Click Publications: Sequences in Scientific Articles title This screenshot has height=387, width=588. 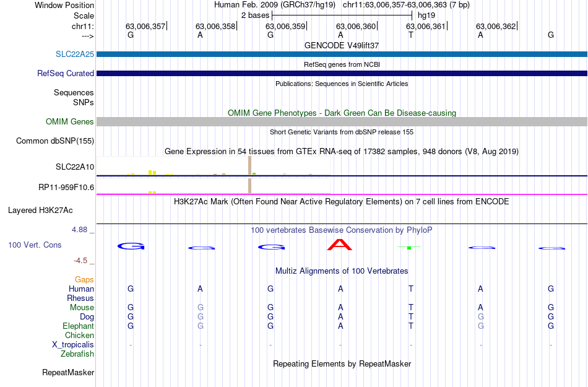[342, 84]
